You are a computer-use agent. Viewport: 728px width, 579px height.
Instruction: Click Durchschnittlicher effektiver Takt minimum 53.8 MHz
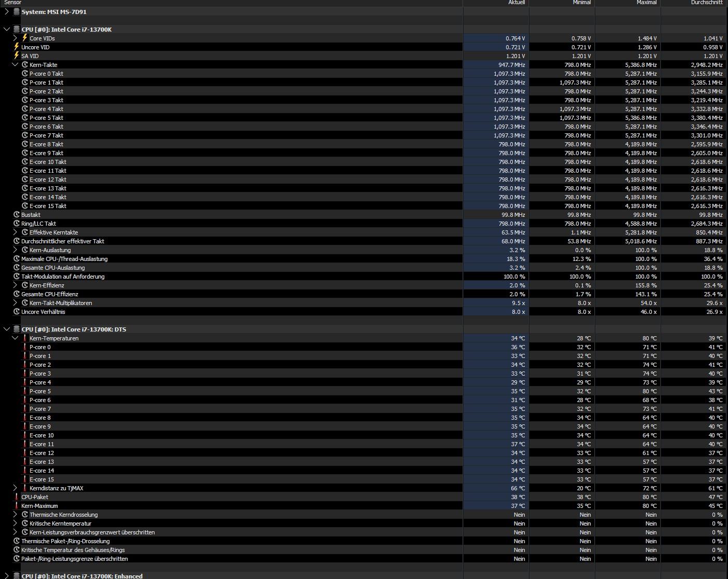tap(579, 241)
